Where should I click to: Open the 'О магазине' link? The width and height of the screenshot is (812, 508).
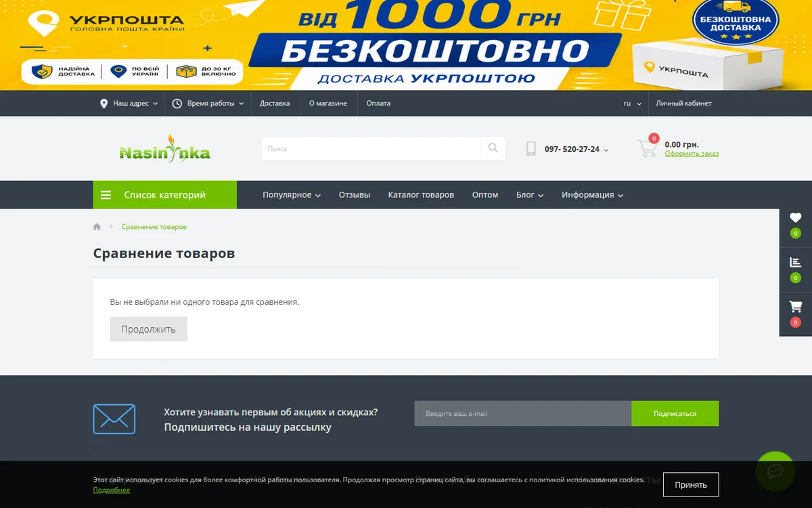click(328, 104)
